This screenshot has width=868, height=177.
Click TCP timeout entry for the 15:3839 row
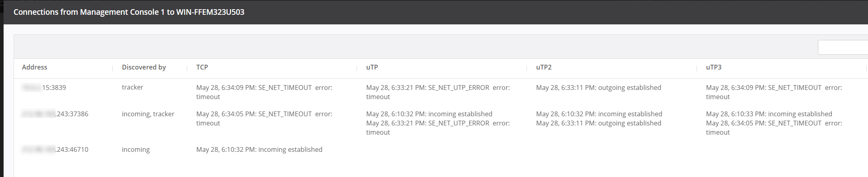point(264,92)
